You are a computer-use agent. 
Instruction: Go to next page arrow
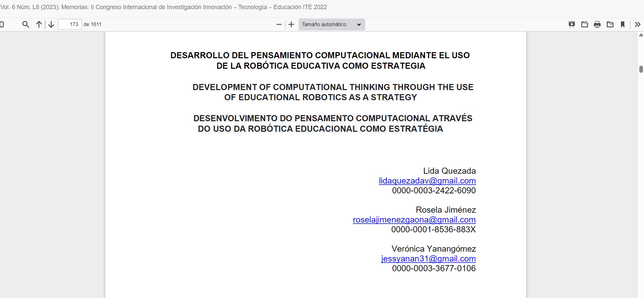pos(51,24)
